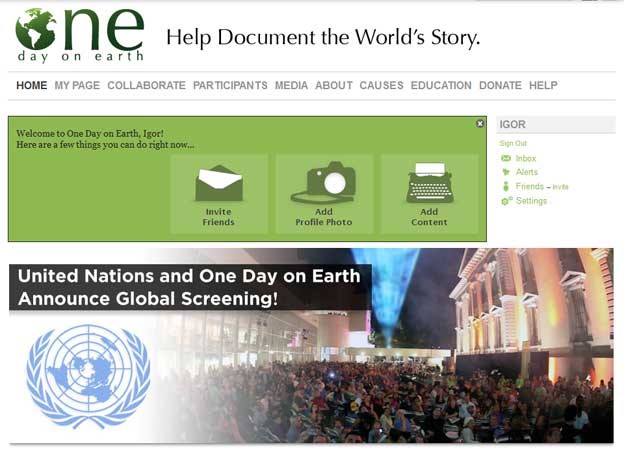
Task: Click the Settings gear icon in sidebar
Action: (x=506, y=201)
